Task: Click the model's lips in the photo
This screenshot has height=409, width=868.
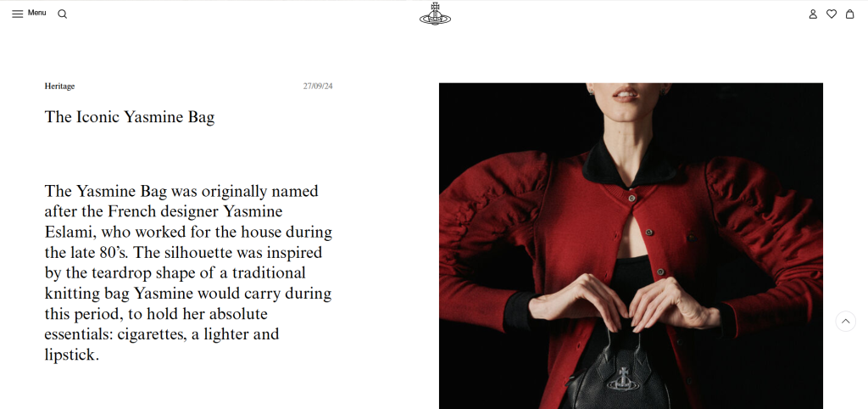Action: pos(626,93)
